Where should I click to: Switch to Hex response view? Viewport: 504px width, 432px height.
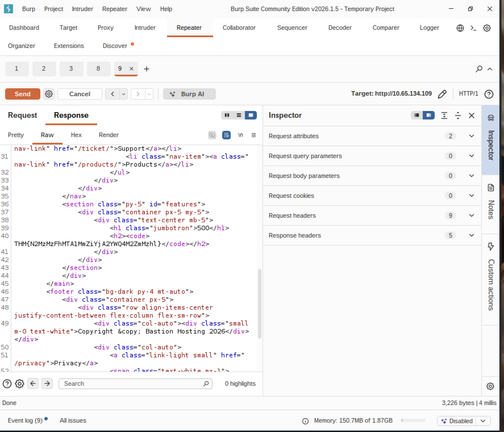point(76,135)
